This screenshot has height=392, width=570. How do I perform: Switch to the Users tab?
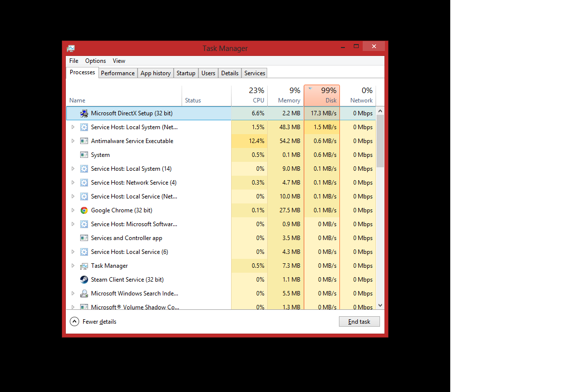tap(208, 73)
